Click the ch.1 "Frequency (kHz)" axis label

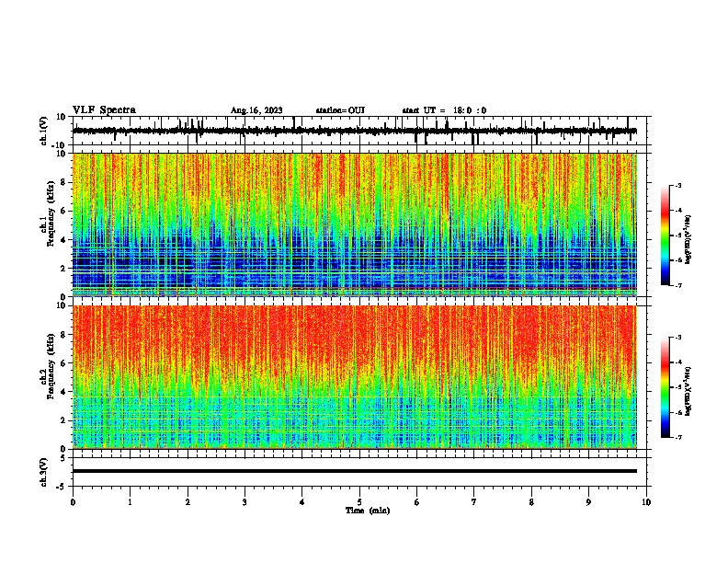tap(51, 213)
